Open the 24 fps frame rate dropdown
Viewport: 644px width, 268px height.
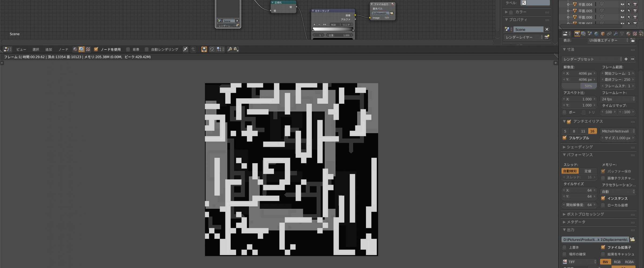click(617, 99)
